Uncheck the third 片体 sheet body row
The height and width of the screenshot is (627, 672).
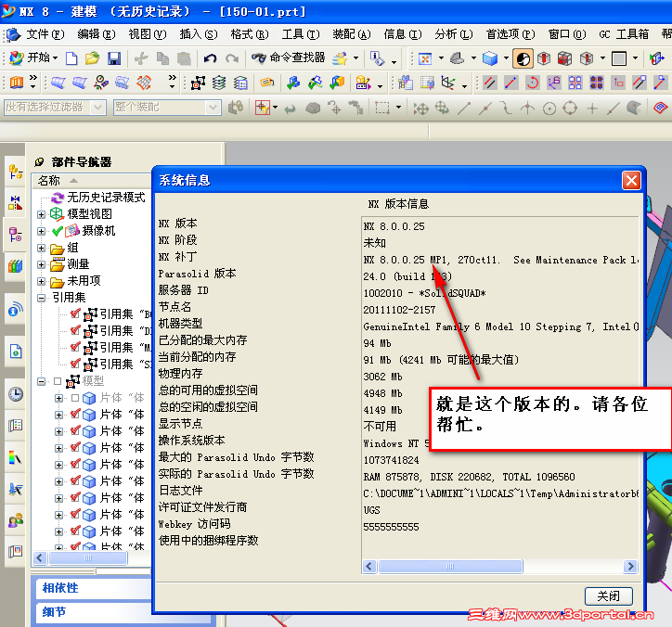tap(75, 431)
